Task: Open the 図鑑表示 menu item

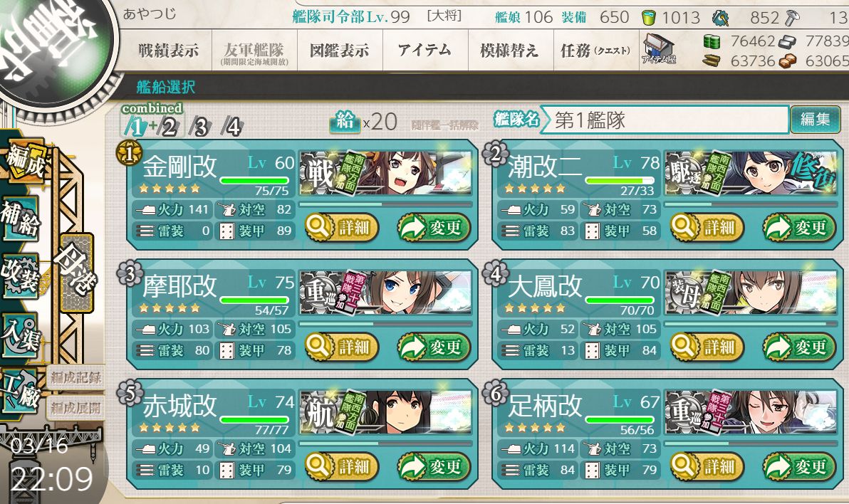Action: pos(340,51)
